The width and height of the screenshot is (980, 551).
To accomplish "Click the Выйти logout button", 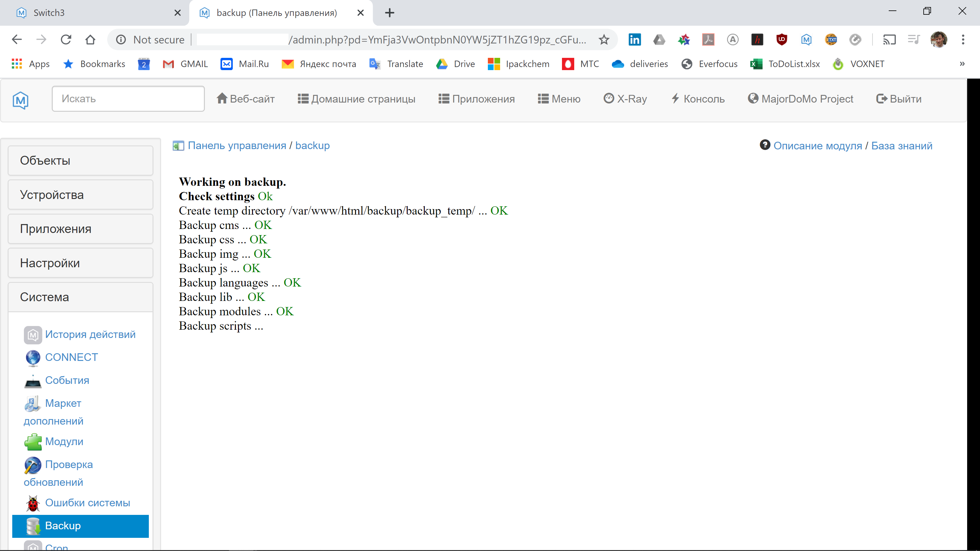I will pos(899,99).
